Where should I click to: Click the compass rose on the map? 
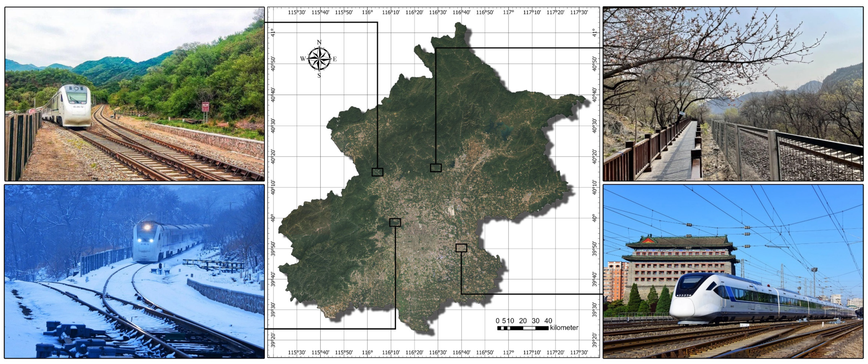[319, 59]
